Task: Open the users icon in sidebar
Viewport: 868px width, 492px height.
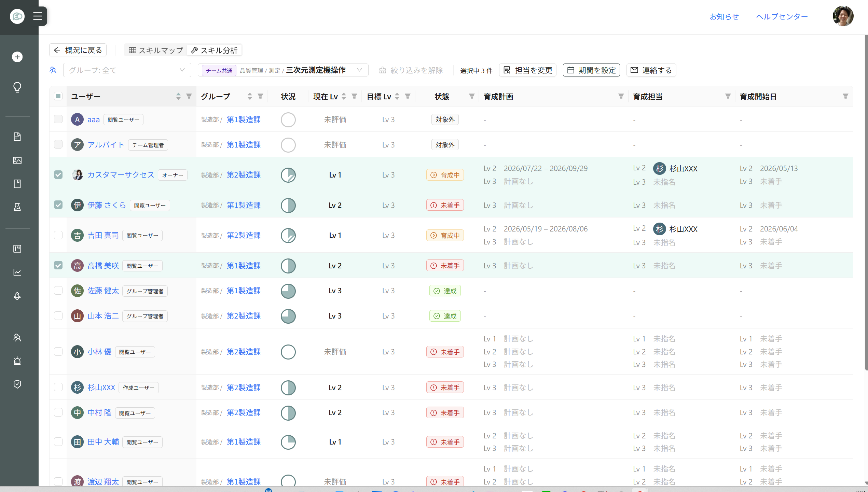Action: coord(17,337)
